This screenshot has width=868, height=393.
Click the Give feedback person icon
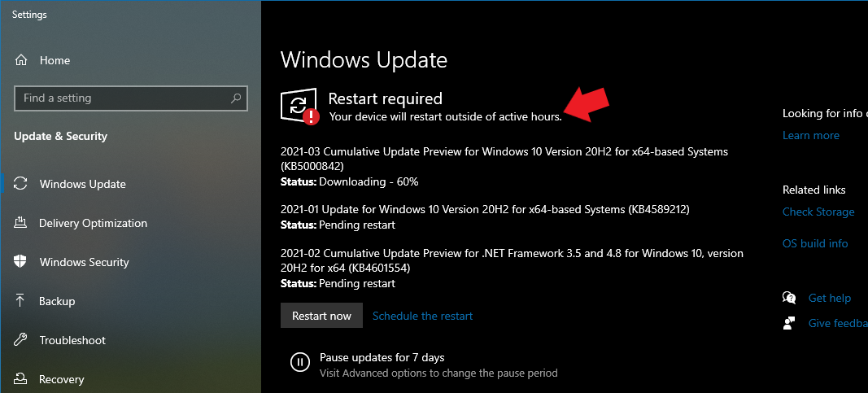789,323
